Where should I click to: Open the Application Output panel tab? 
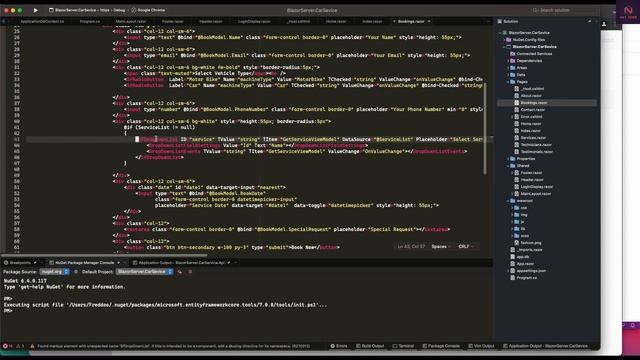[182, 263]
